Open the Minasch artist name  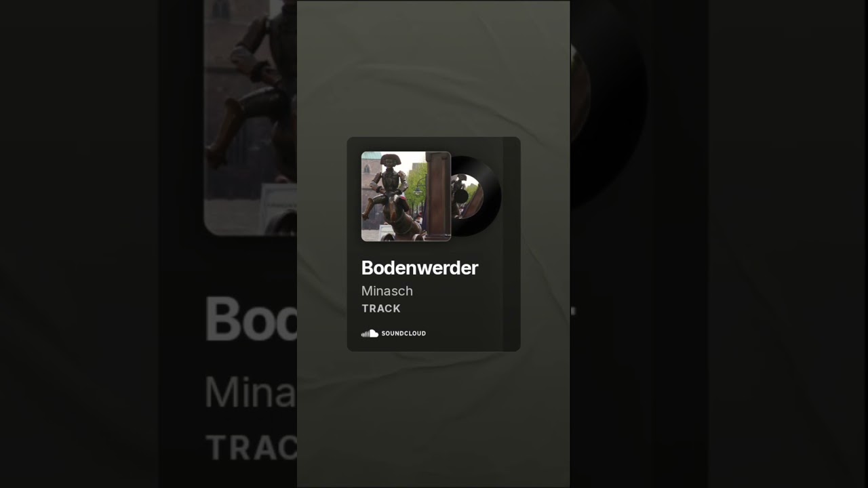click(x=387, y=291)
